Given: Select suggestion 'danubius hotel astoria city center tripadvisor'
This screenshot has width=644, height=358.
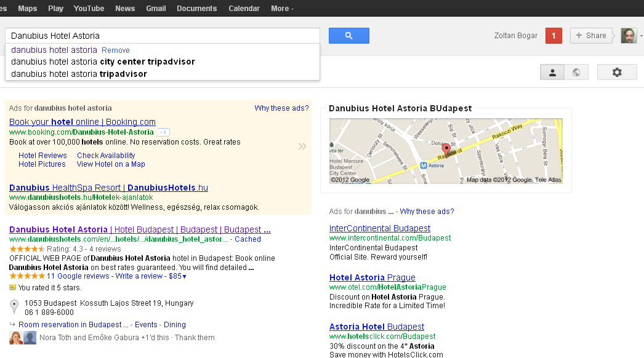Looking at the screenshot, I should point(163,62).
